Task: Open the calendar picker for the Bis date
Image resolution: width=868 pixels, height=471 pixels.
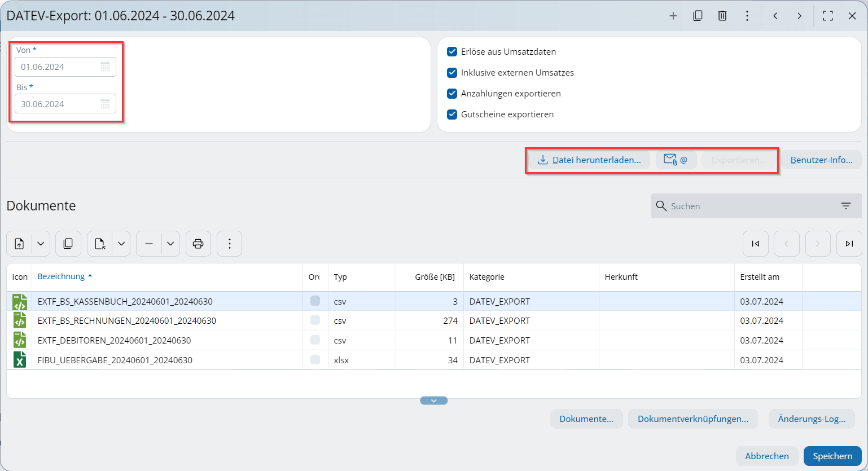Action: tap(105, 104)
